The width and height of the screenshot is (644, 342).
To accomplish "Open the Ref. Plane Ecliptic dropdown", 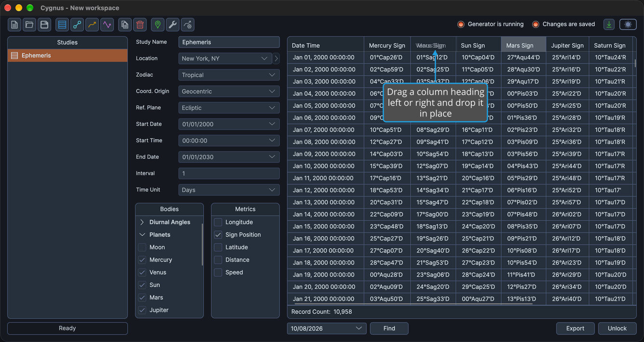I will pyautogui.click(x=229, y=108).
